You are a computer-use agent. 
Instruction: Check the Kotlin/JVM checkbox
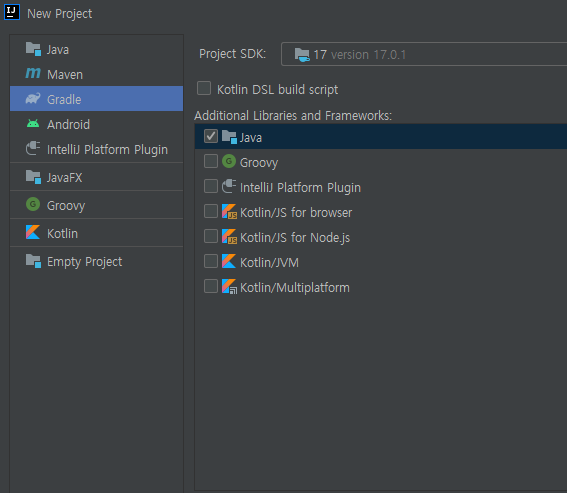[211, 261]
